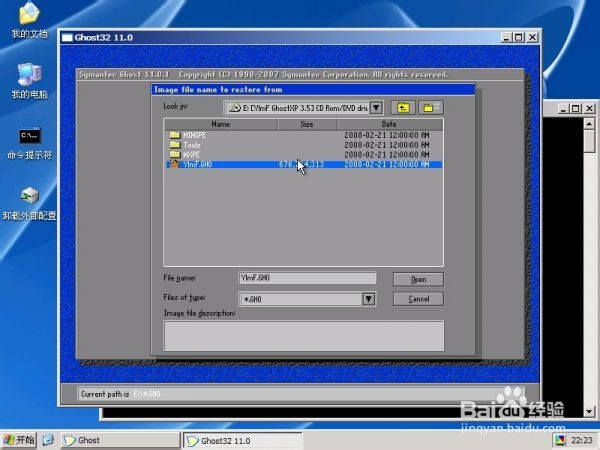Screen dimensions: 600x450
Task: Sort by the Date column header
Action: (389, 124)
